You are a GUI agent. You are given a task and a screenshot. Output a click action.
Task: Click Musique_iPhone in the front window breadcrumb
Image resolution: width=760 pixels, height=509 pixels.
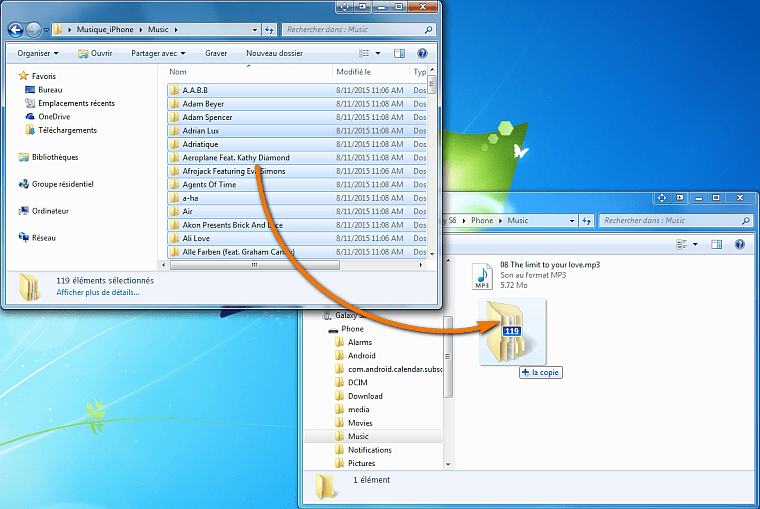(105, 30)
